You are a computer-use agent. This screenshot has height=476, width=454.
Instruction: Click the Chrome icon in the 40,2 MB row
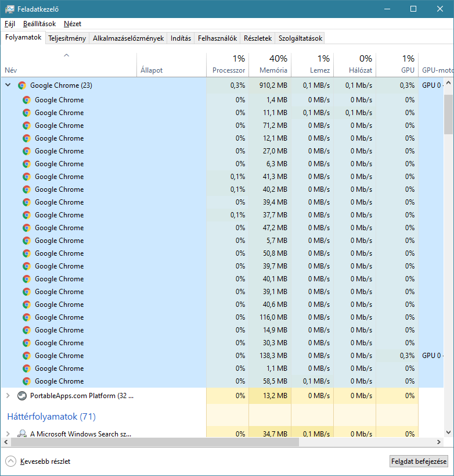pyautogui.click(x=27, y=189)
